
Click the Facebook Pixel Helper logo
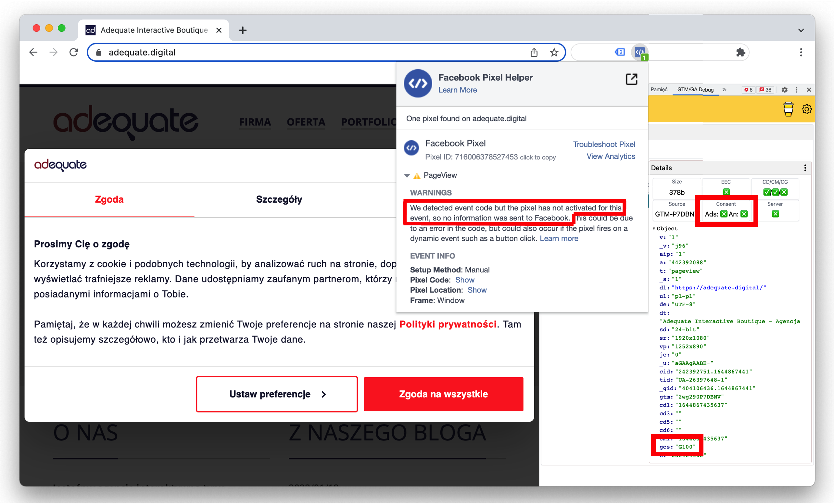(x=418, y=83)
